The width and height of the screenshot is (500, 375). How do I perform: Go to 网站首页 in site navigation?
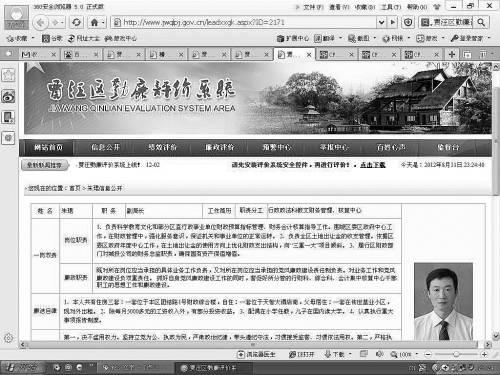(48, 147)
